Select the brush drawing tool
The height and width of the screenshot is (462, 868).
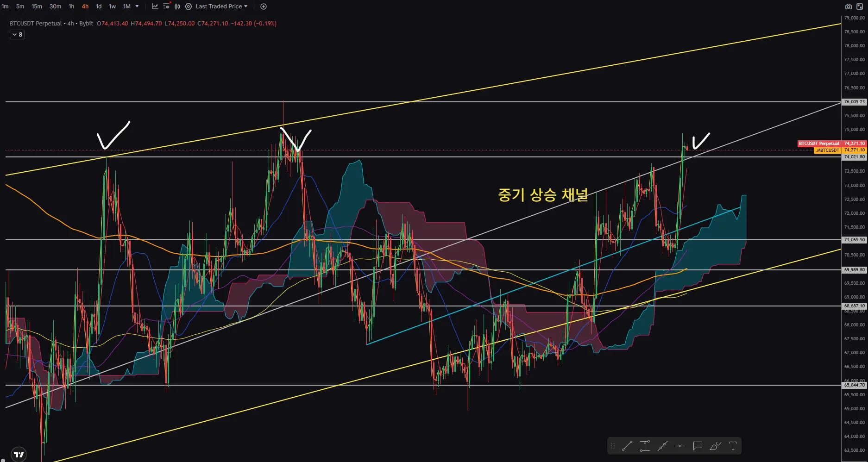coord(715,446)
